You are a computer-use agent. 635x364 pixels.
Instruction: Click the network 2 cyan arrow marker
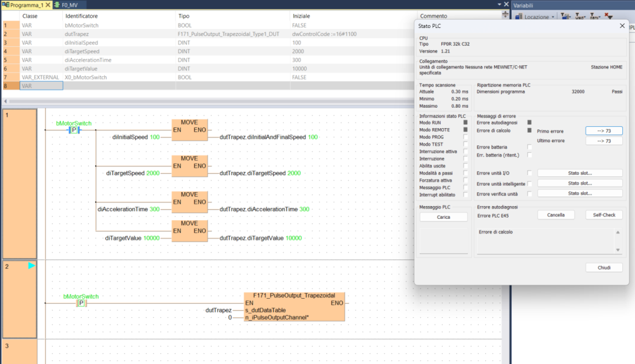32,266
